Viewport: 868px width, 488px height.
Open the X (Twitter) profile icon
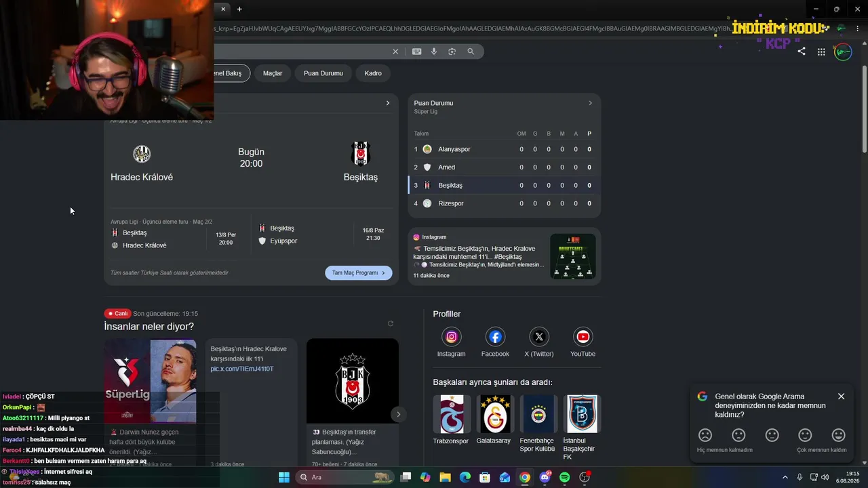coord(539,336)
